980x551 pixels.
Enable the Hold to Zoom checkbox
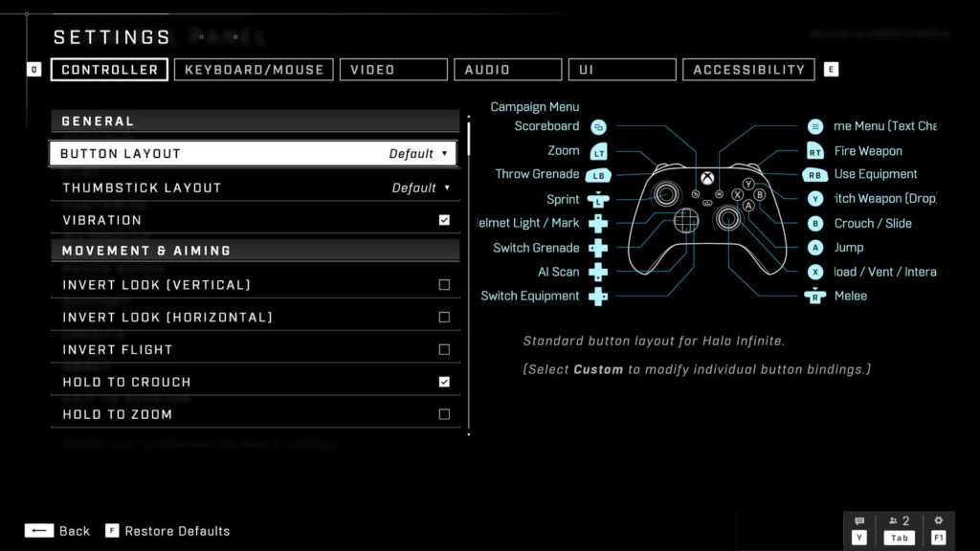tap(444, 414)
